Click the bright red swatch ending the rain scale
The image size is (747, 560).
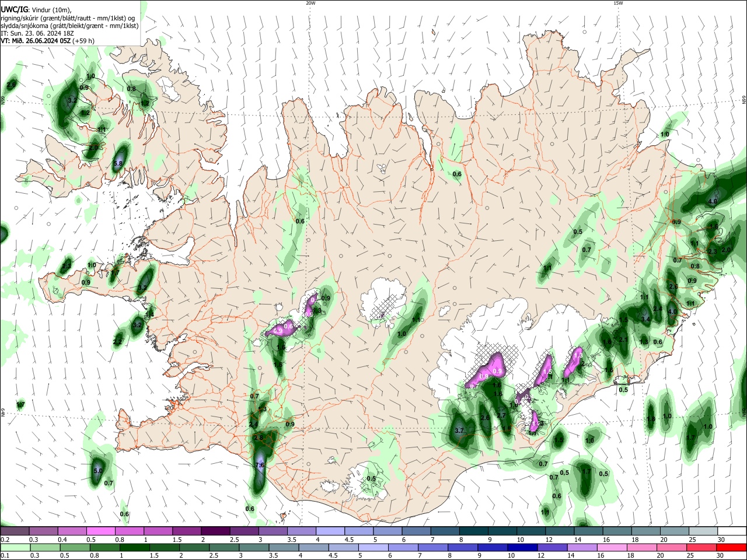pos(731,547)
